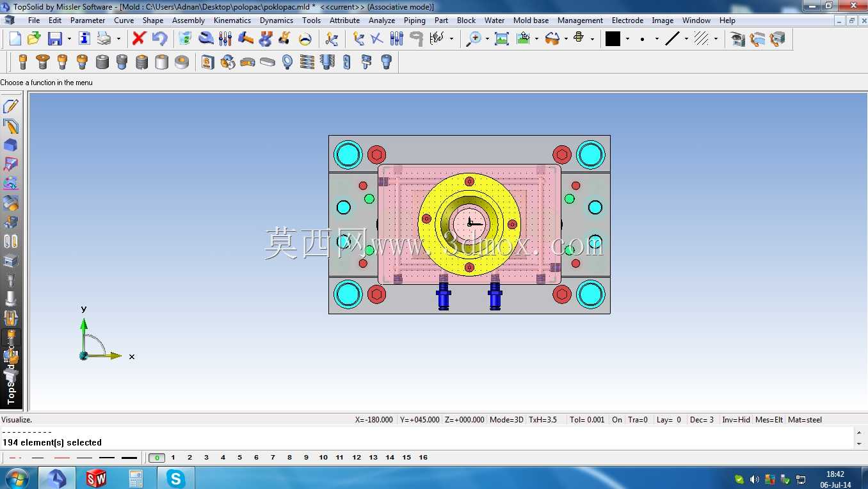
Task: Click the orange glasses rendering icon
Action: point(552,38)
